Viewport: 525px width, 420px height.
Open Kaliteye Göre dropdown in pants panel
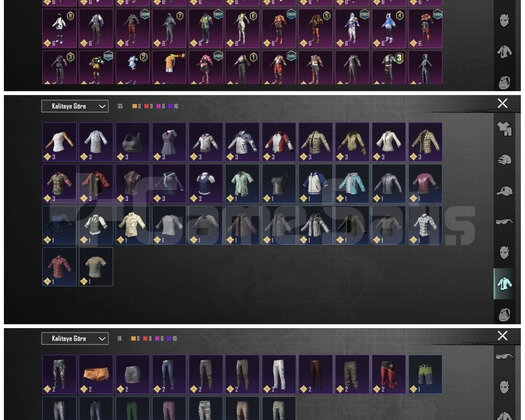pyautogui.click(x=75, y=338)
